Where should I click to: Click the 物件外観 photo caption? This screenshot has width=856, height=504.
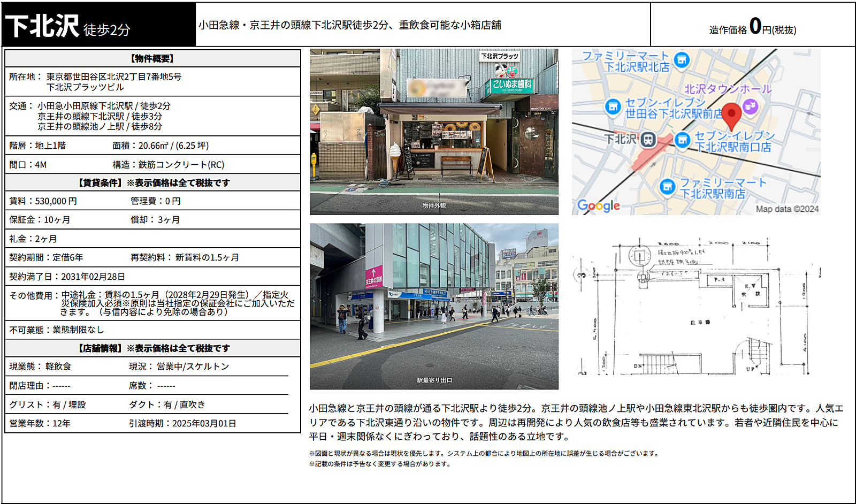(434, 205)
